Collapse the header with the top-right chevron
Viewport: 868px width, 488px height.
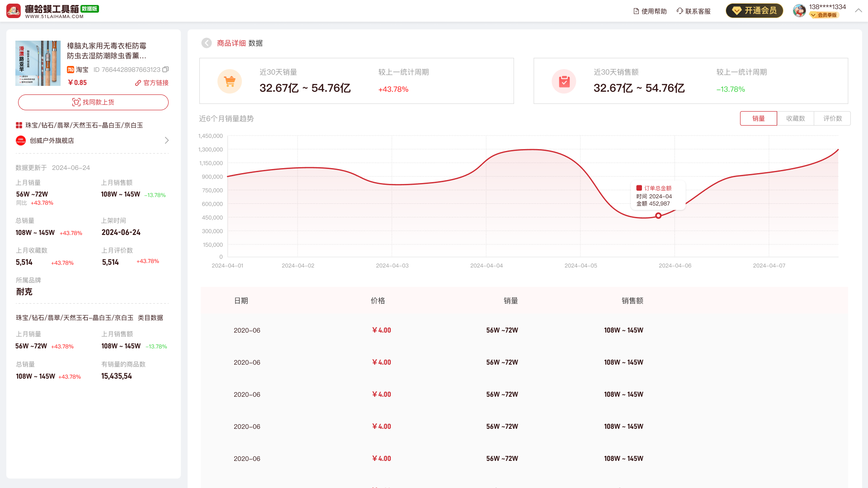[859, 10]
